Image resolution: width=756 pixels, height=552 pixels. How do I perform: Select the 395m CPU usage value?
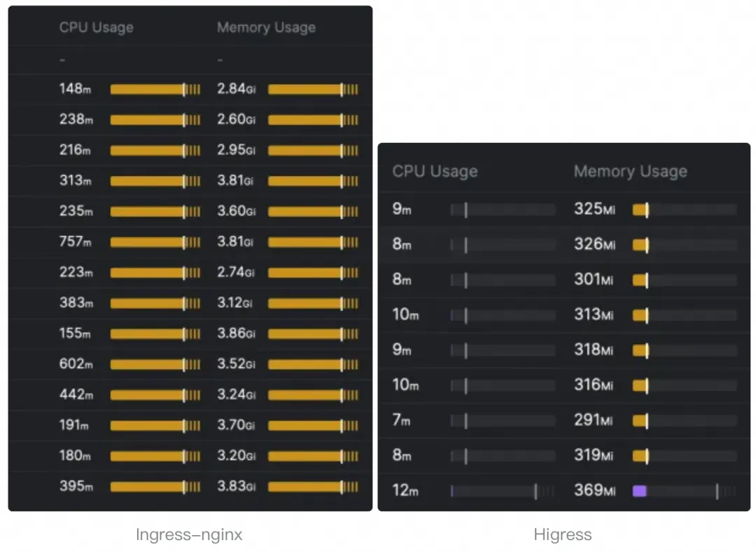click(x=76, y=486)
